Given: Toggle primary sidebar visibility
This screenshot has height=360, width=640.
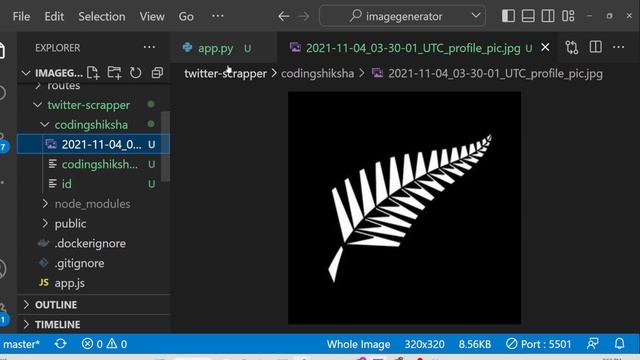Looking at the screenshot, I should click(x=508, y=16).
